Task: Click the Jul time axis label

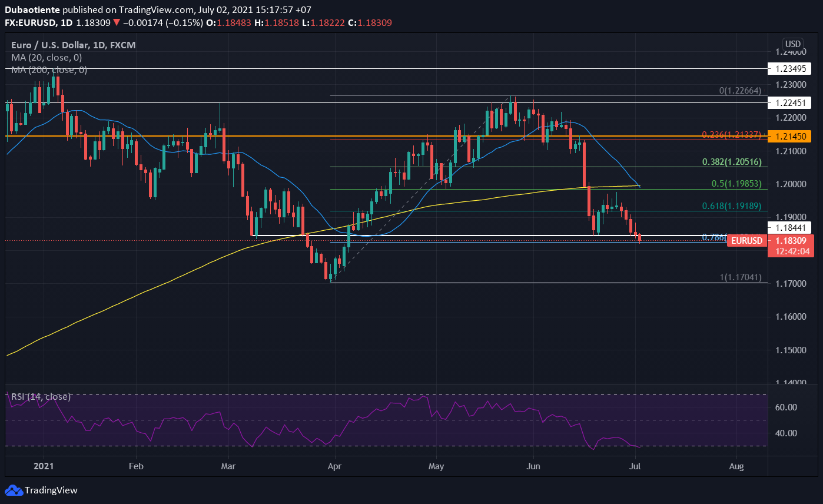Action: (x=635, y=466)
